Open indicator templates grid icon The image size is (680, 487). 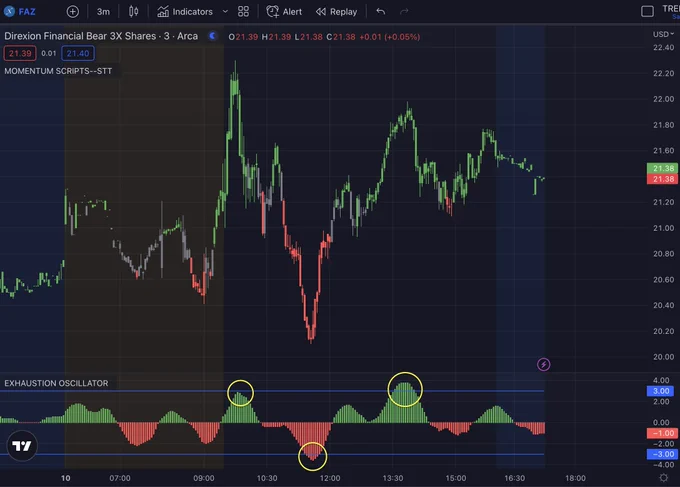pos(243,12)
